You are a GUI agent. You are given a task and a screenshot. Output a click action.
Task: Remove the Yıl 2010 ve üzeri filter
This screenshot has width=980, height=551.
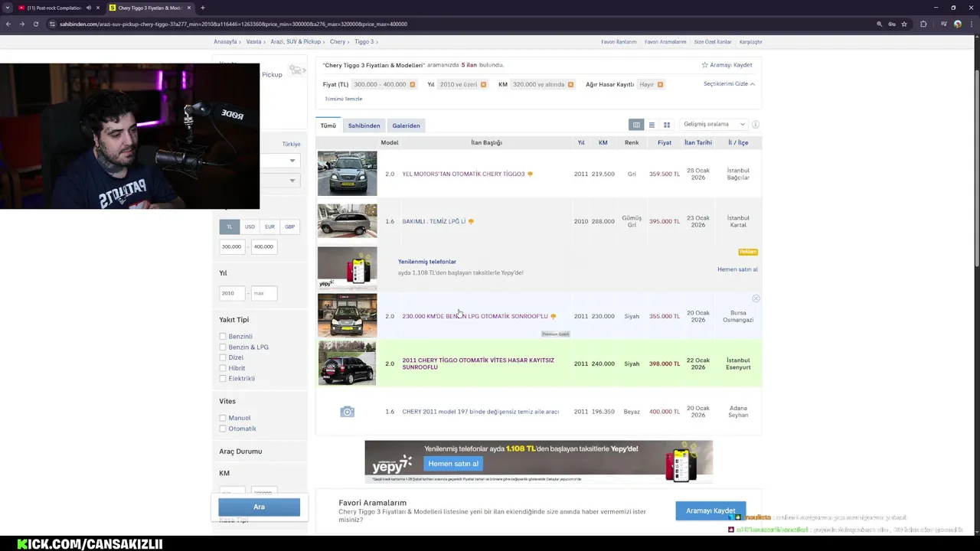483,84
